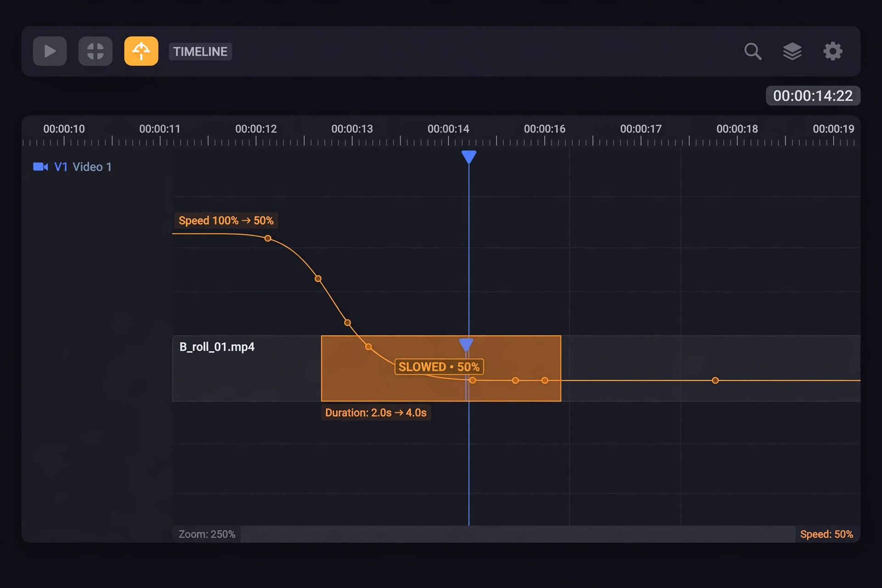Viewport: 882px width, 588px height.
Task: Click the small blue marker on the clip's top edge
Action: click(x=466, y=345)
